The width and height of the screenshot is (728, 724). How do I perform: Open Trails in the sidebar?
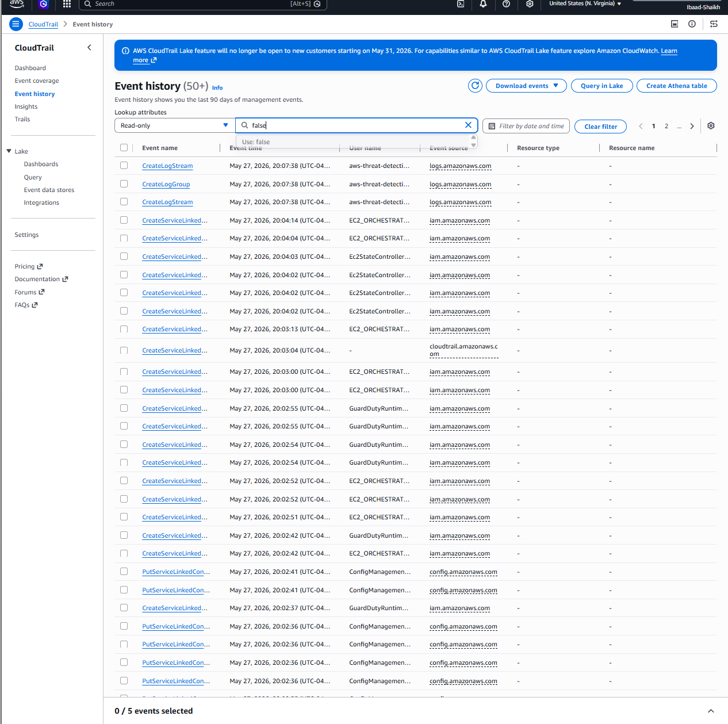tap(22, 119)
